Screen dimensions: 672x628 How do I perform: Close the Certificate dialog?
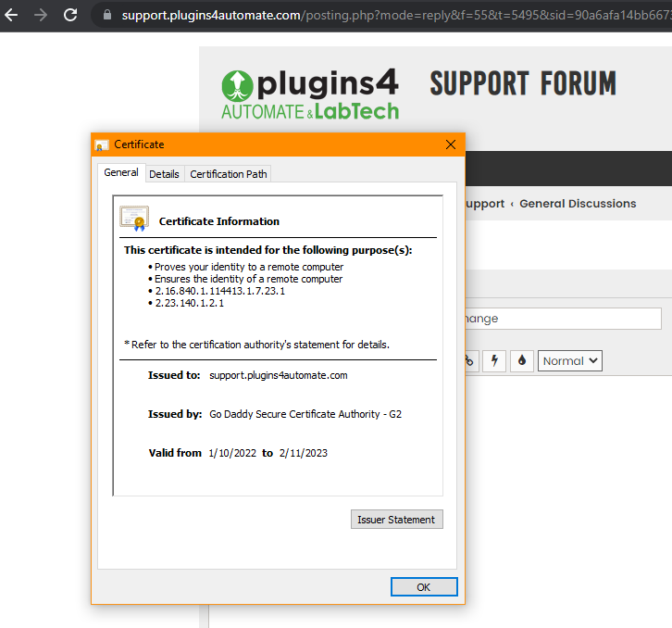451,144
